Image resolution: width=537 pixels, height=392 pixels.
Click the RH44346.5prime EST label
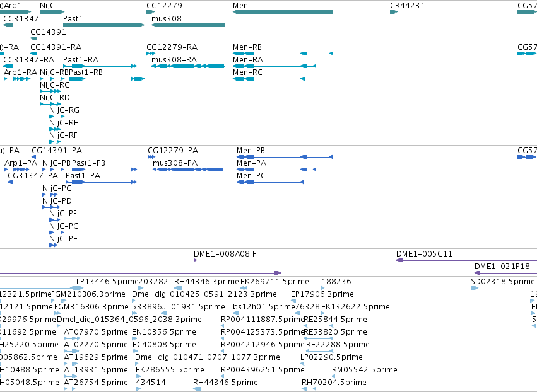pos(225,383)
